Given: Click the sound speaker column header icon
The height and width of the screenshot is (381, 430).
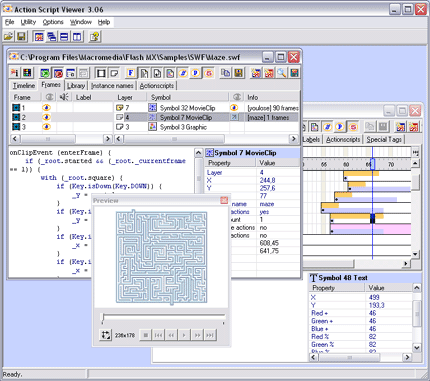Looking at the screenshot, I should [x=64, y=97].
